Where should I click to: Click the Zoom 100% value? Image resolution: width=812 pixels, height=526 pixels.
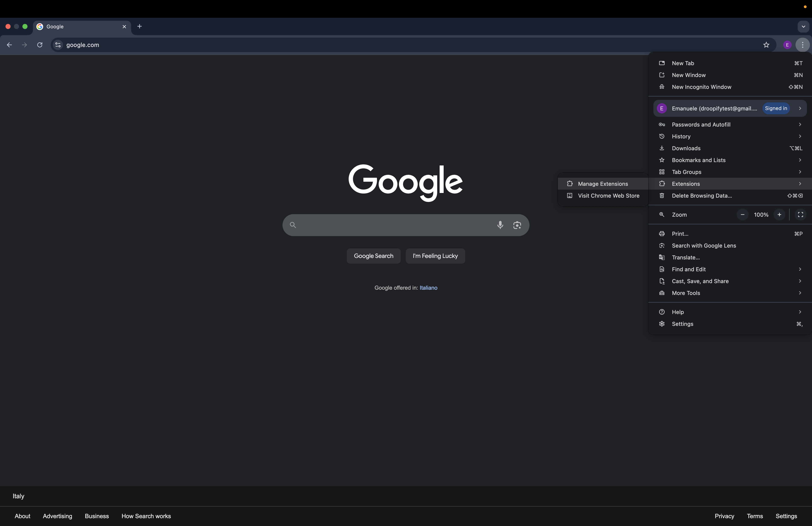761,215
